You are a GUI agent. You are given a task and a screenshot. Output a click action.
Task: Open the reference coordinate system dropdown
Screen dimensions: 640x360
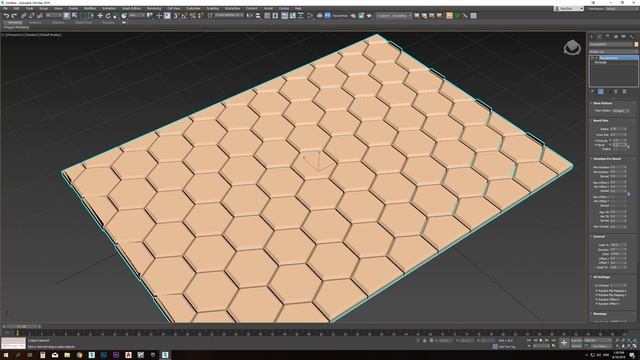137,16
